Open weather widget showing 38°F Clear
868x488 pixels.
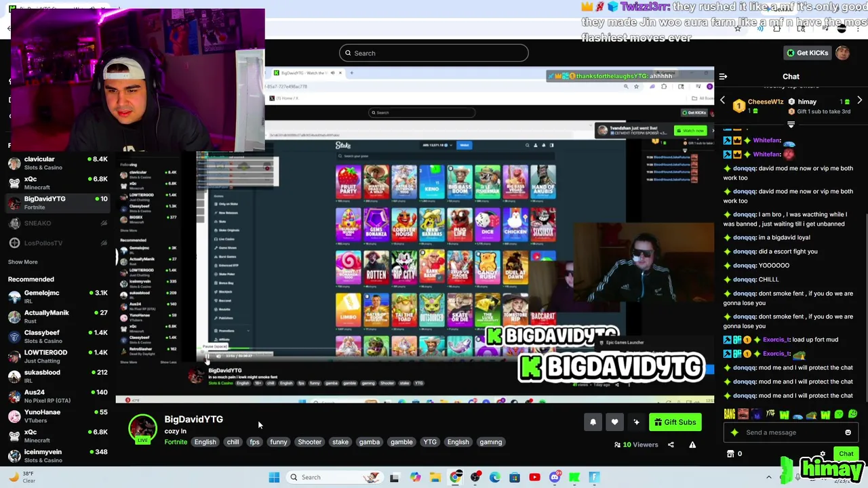pos(21,477)
